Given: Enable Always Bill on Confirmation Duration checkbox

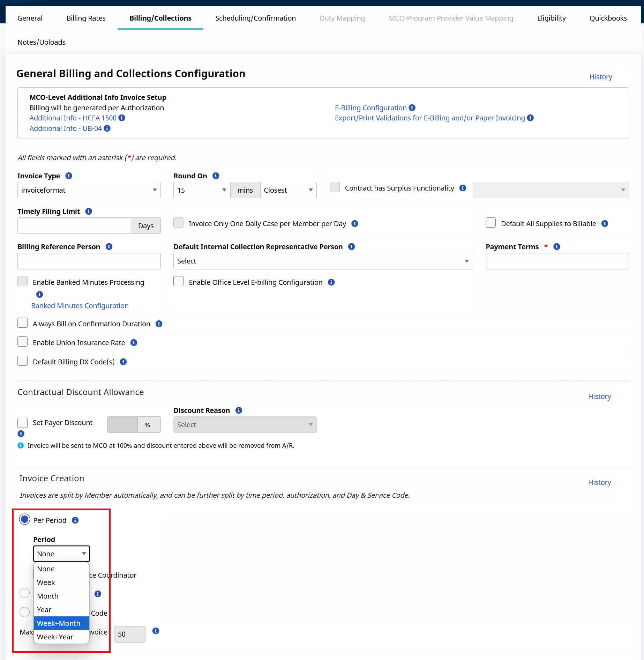Looking at the screenshot, I should [23, 323].
